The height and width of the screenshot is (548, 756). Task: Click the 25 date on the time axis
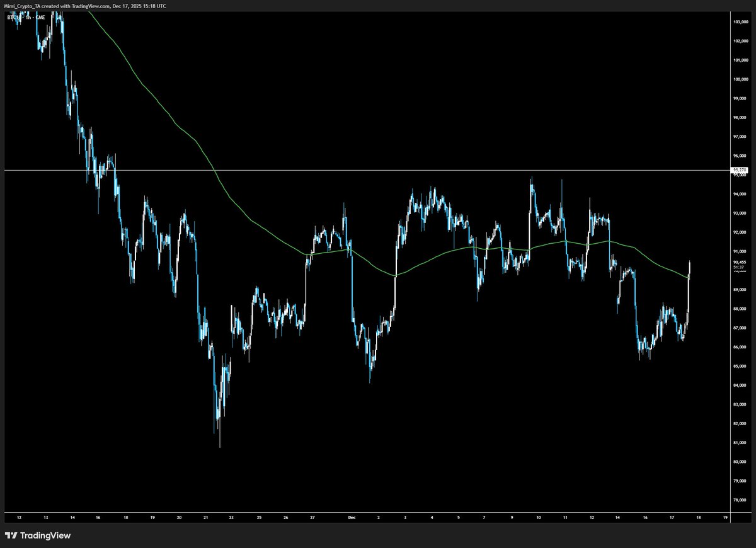(259, 517)
